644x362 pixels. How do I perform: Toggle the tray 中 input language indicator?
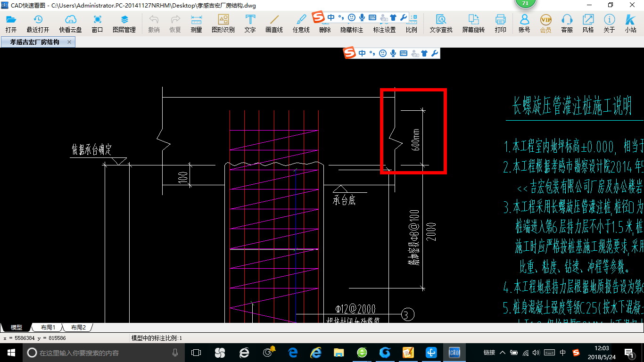[x=563, y=353]
